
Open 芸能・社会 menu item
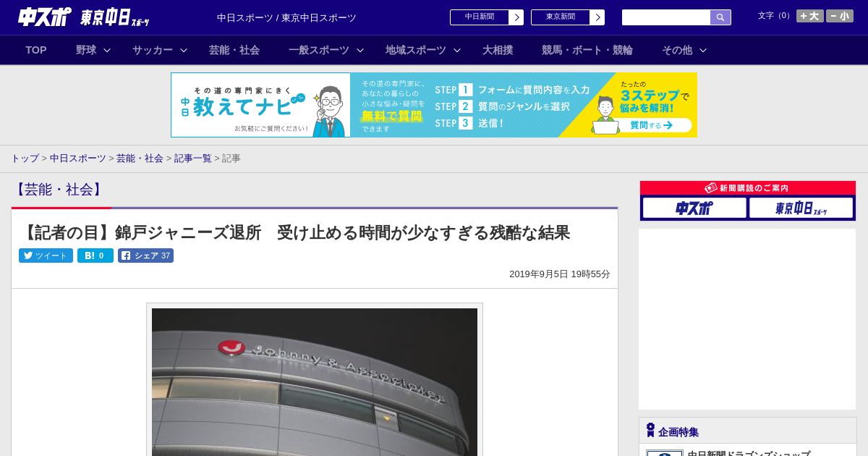click(234, 50)
